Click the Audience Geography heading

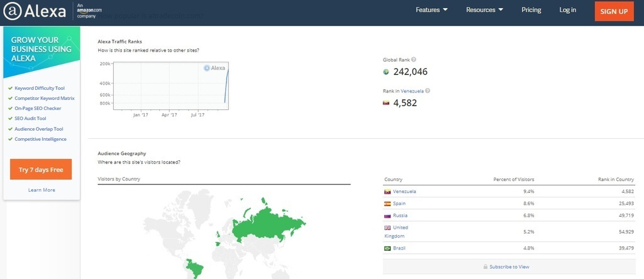122,153
